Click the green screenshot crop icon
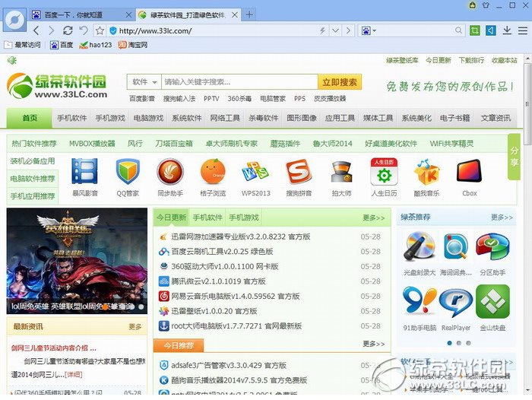Viewport: 532px width, 400px height. 475,31
